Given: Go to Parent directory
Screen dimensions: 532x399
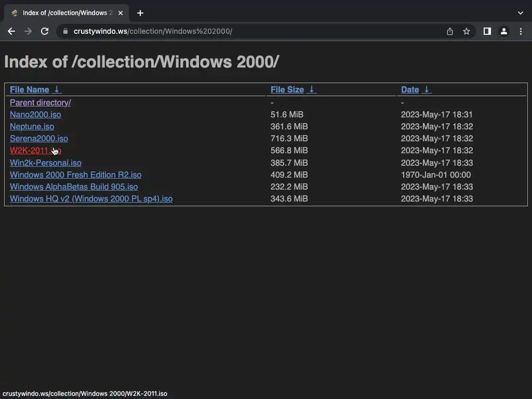Looking at the screenshot, I should tap(41, 102).
